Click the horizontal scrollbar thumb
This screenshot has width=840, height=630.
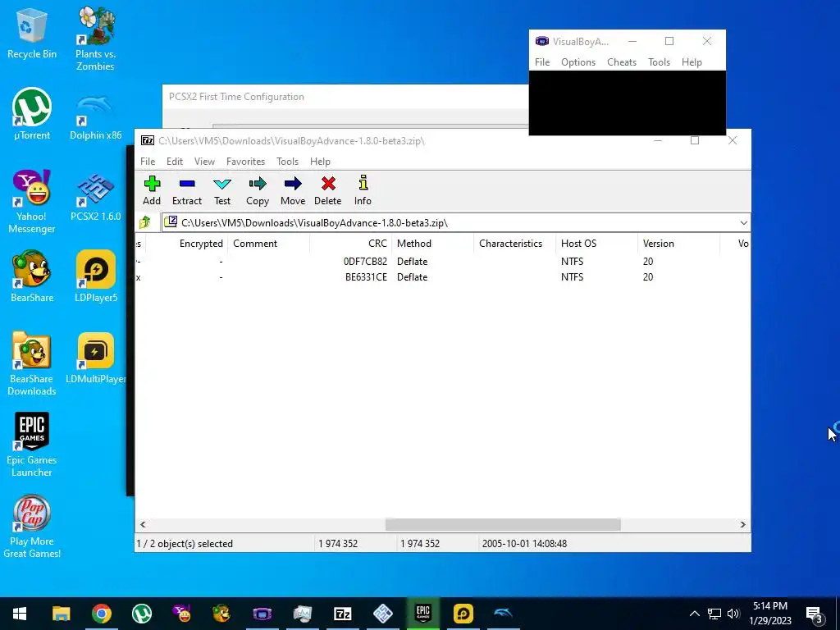[x=503, y=524]
